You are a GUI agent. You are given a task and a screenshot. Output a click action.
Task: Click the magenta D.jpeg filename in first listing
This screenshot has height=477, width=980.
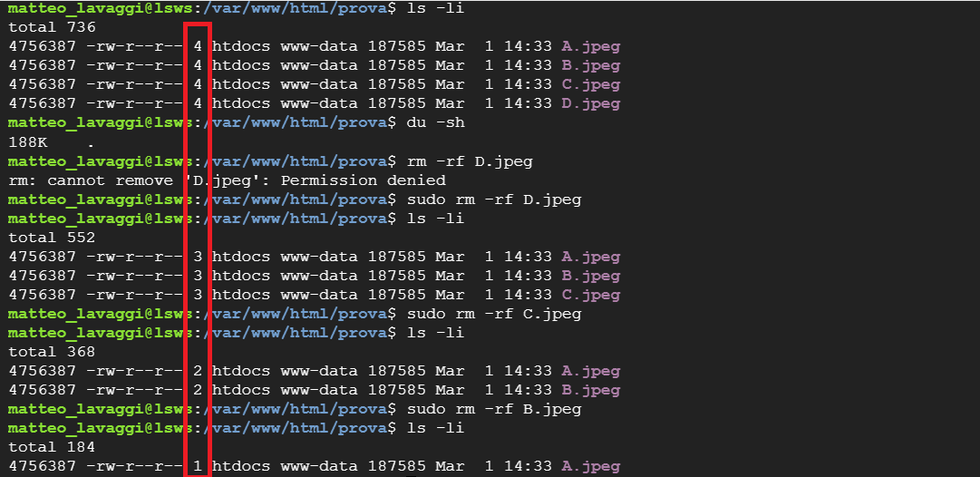tap(590, 103)
